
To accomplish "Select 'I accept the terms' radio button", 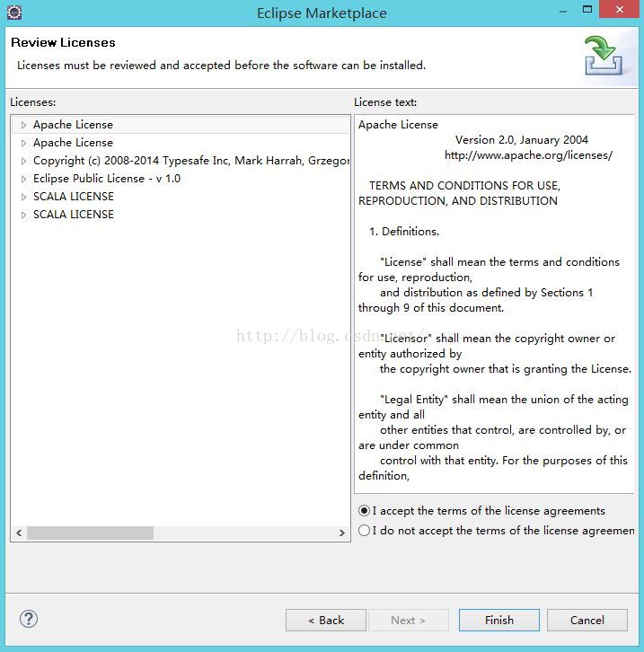I will pyautogui.click(x=364, y=511).
